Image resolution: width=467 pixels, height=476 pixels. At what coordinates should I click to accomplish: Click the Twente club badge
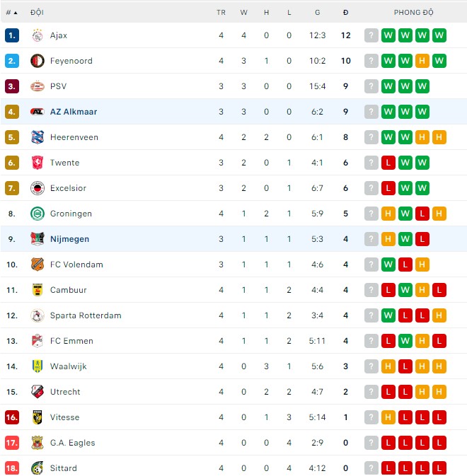(x=38, y=163)
